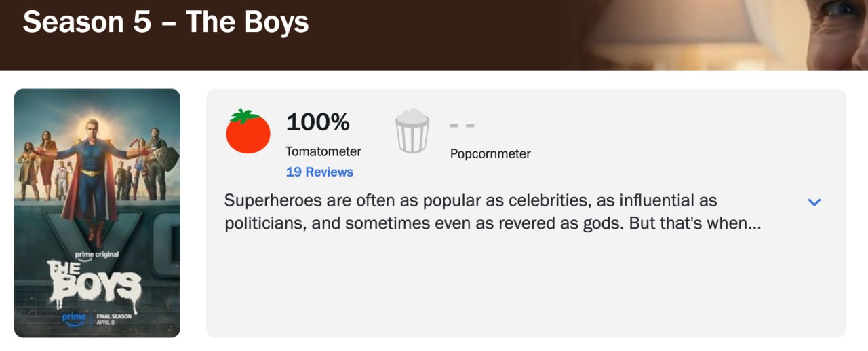Click the 'prime original' badge on poster
The width and height of the screenshot is (868, 351).
coord(97,255)
